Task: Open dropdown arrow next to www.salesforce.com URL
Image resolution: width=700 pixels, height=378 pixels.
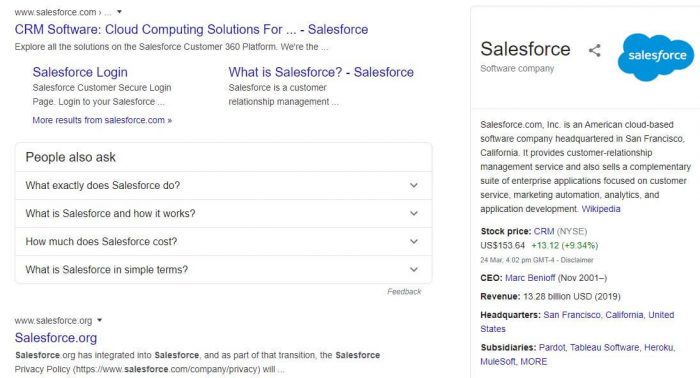Action: click(119, 12)
